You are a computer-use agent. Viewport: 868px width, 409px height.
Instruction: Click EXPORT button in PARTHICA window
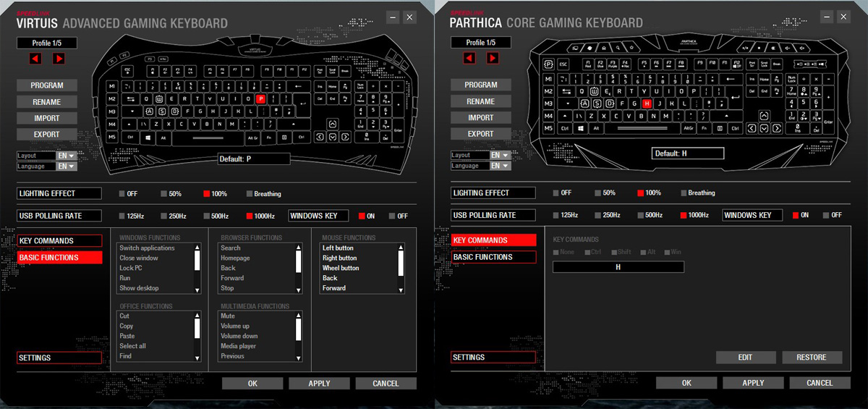[481, 134]
